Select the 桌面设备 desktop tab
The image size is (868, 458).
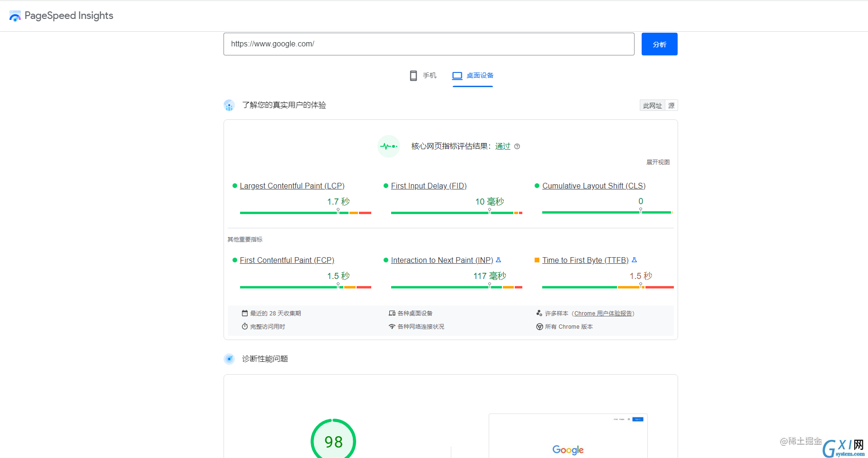(x=473, y=76)
